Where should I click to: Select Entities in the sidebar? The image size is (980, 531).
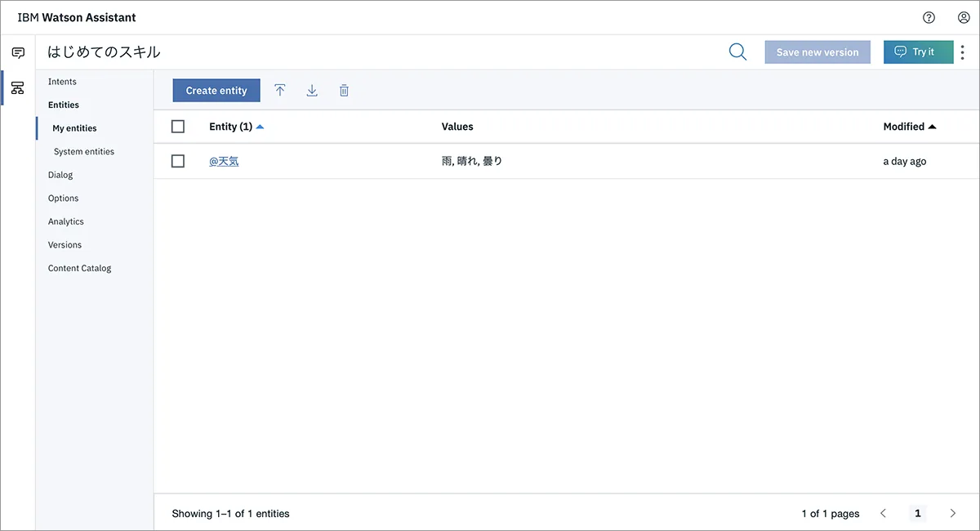[x=64, y=105]
